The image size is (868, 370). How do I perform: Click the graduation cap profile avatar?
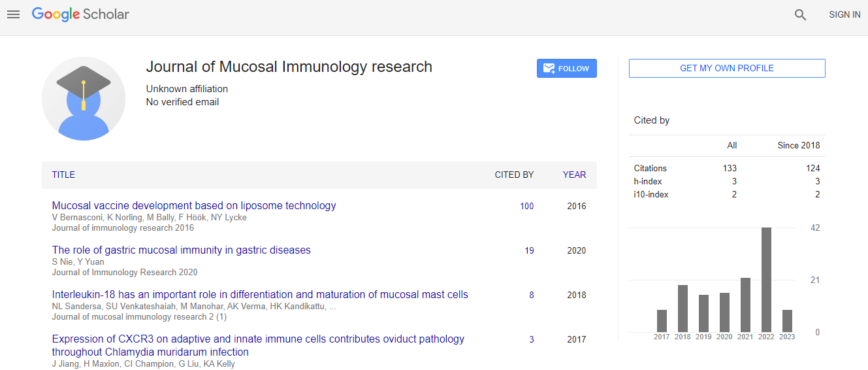pos(84,99)
